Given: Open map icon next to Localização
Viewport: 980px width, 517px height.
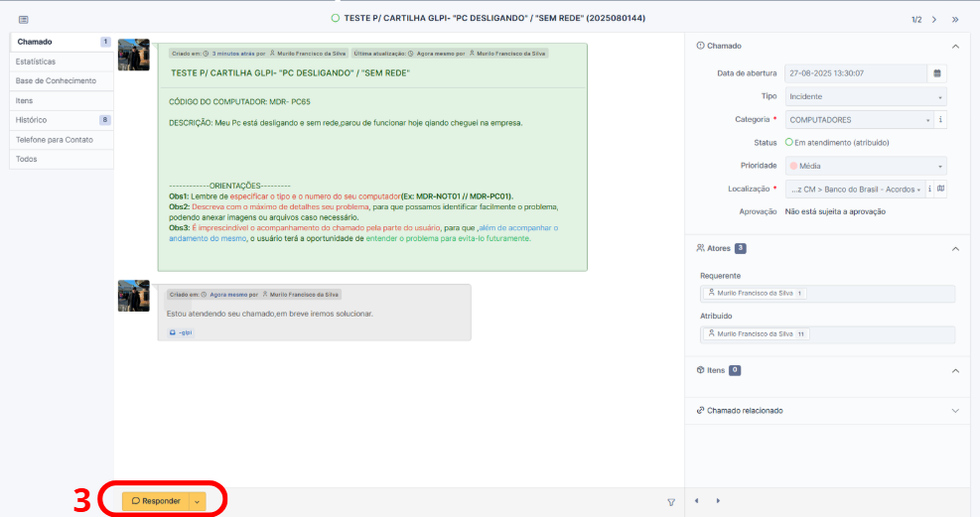Looking at the screenshot, I should point(940,189).
